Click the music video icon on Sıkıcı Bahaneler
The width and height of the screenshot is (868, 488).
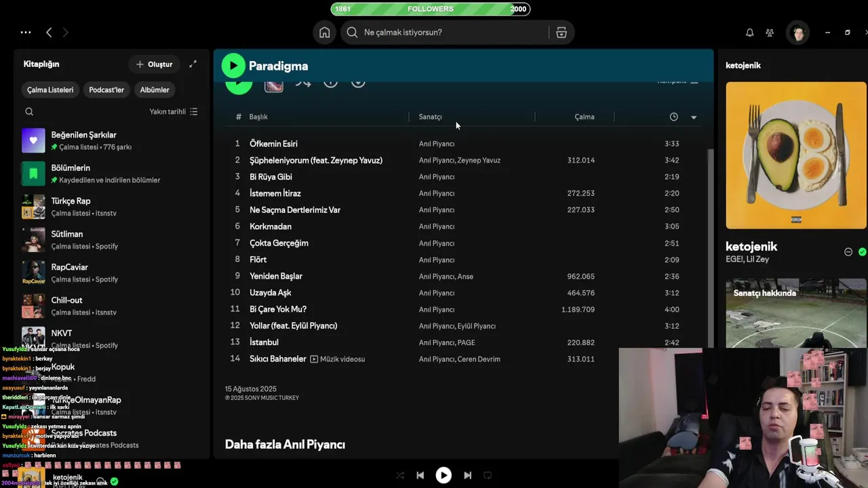(314, 359)
